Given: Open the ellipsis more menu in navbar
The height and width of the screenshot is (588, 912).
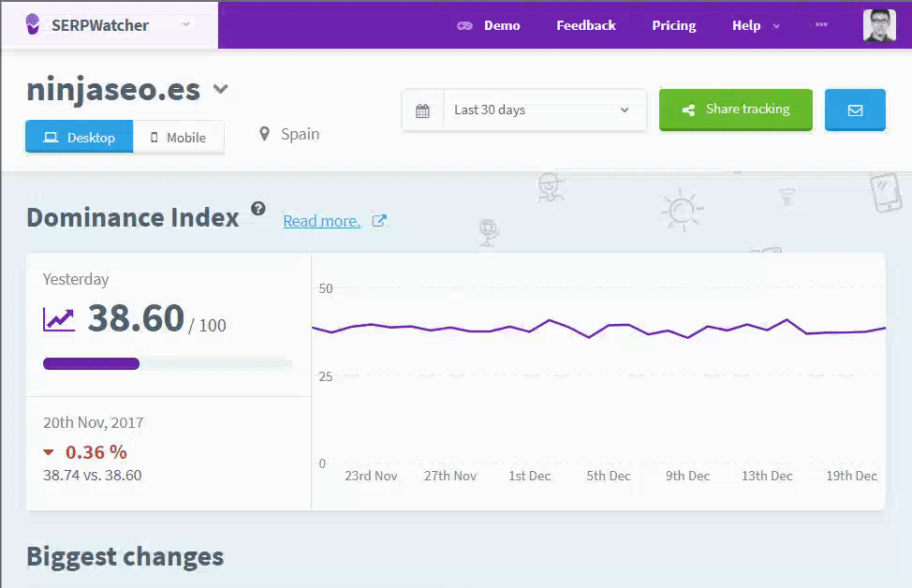Looking at the screenshot, I should pyautogui.click(x=821, y=25).
